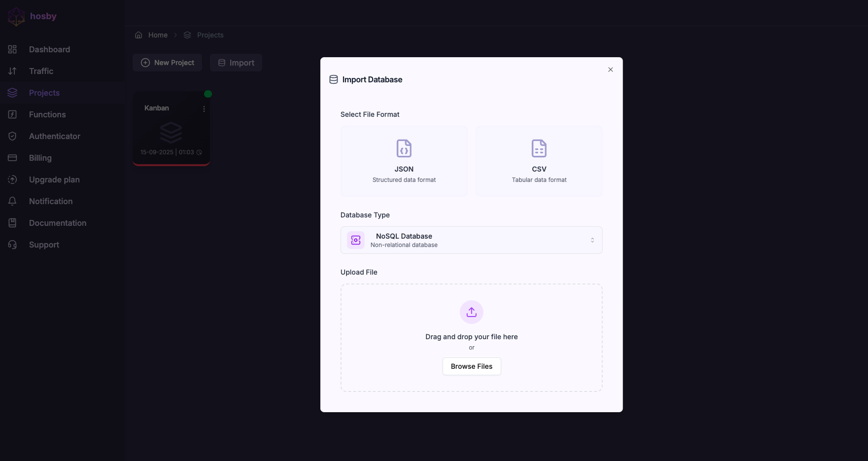Open Projects from the breadcrumb
This screenshot has width=868, height=461.
(210, 35)
